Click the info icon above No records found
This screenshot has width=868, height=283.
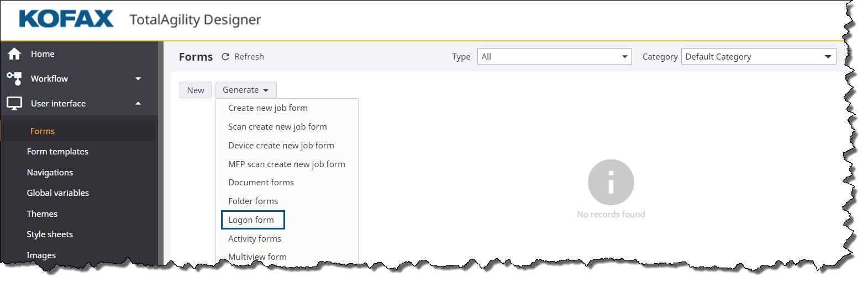[611, 182]
